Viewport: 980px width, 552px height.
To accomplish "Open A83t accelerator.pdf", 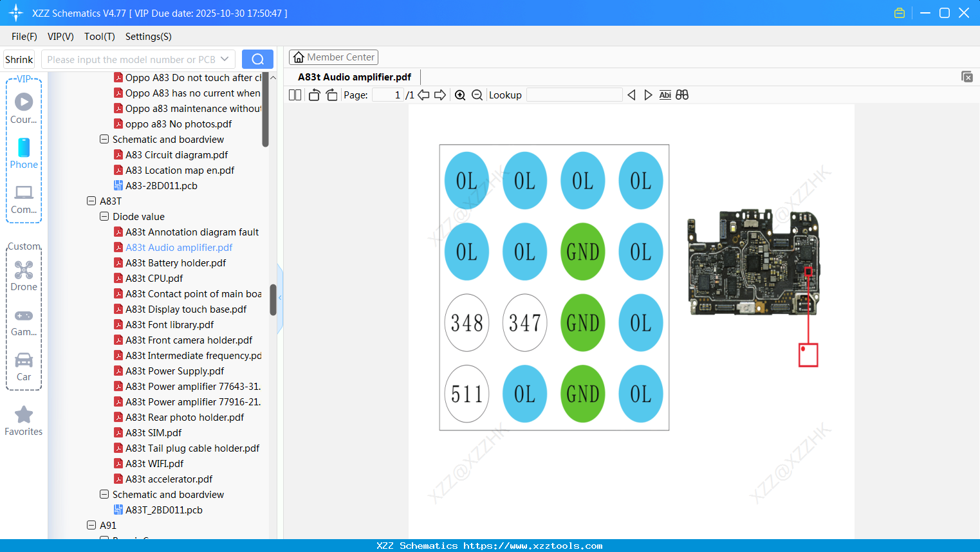I will [163, 479].
